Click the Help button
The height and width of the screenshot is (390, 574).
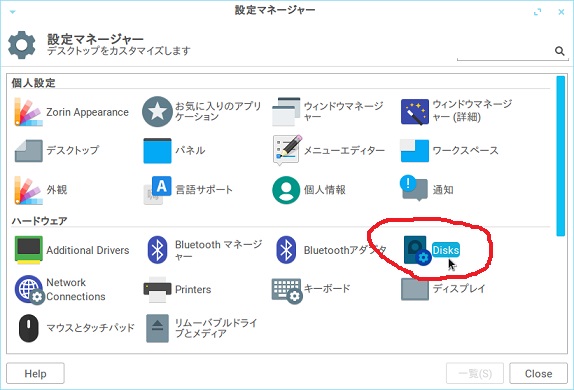point(36,374)
